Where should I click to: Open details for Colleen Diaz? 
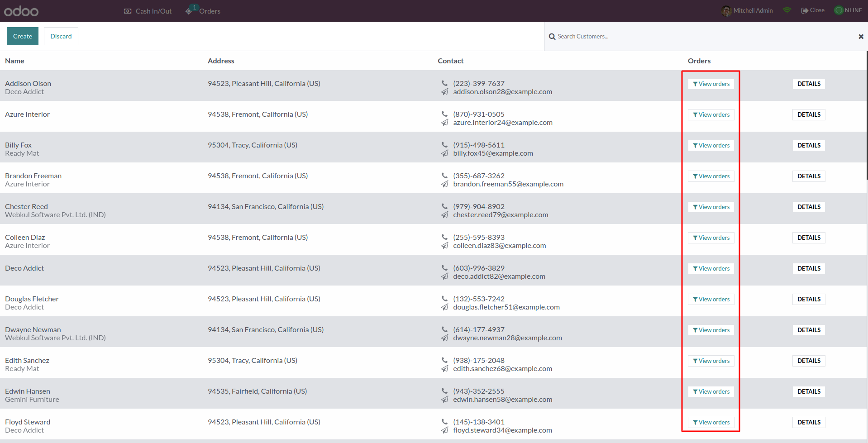pos(809,238)
